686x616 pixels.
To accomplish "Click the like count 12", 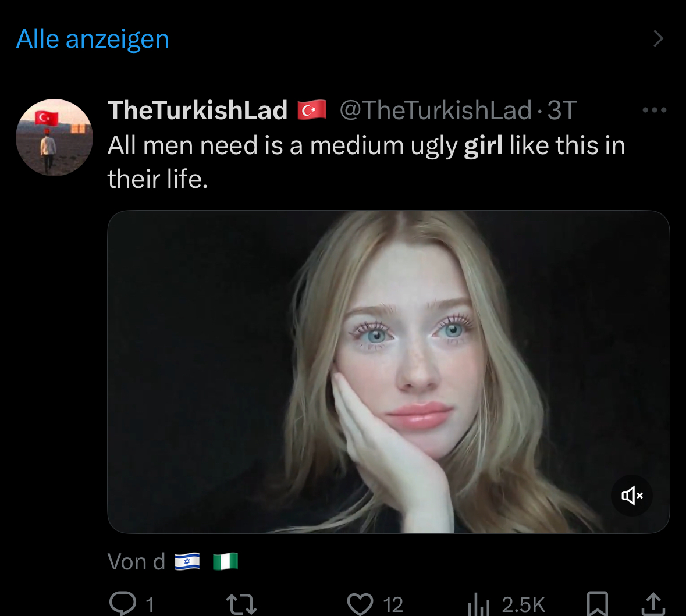I will pos(393,604).
